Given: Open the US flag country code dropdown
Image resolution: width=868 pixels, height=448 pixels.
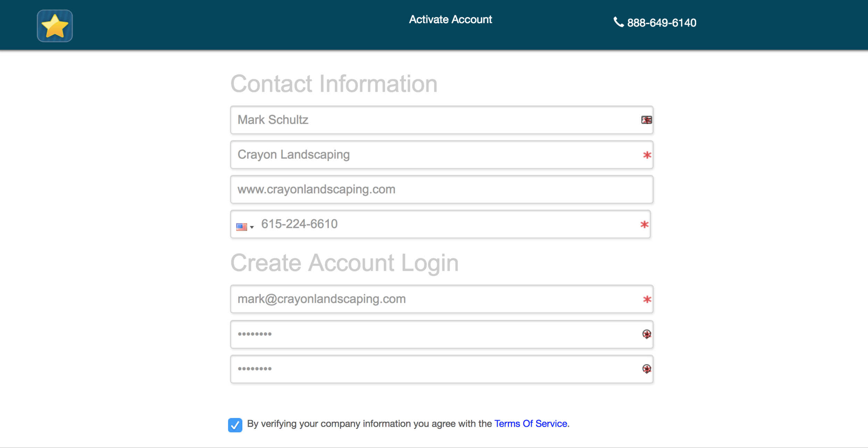Looking at the screenshot, I should [x=245, y=227].
